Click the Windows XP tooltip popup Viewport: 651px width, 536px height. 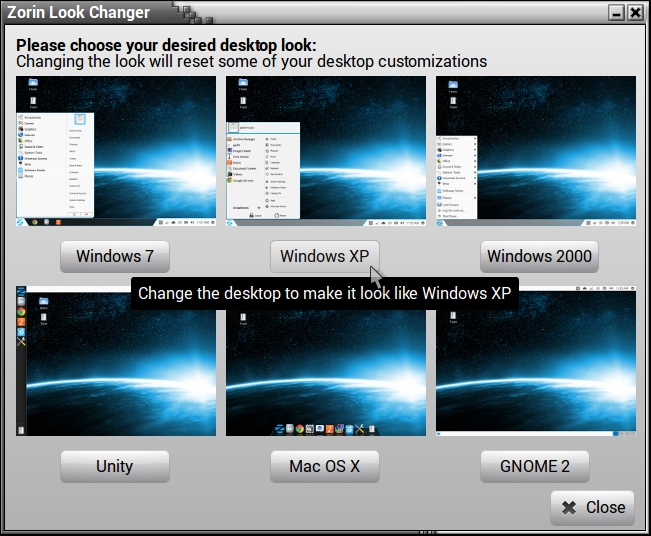(x=324, y=293)
